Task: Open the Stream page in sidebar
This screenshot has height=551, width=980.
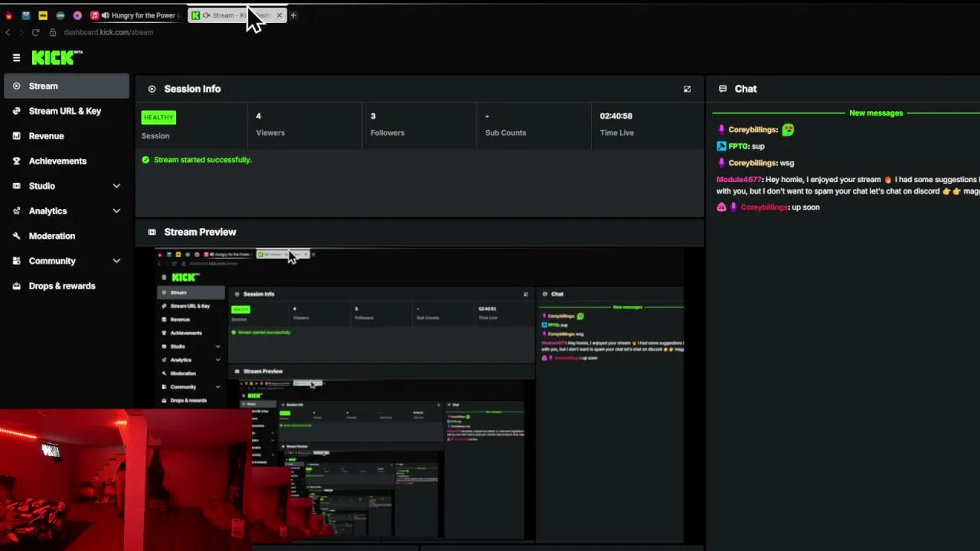Action: tap(67, 86)
